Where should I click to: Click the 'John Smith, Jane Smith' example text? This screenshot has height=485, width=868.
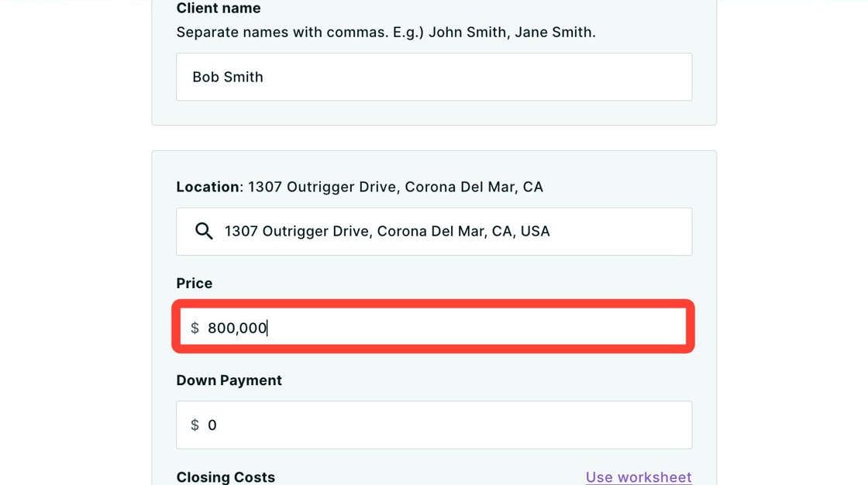(511, 33)
